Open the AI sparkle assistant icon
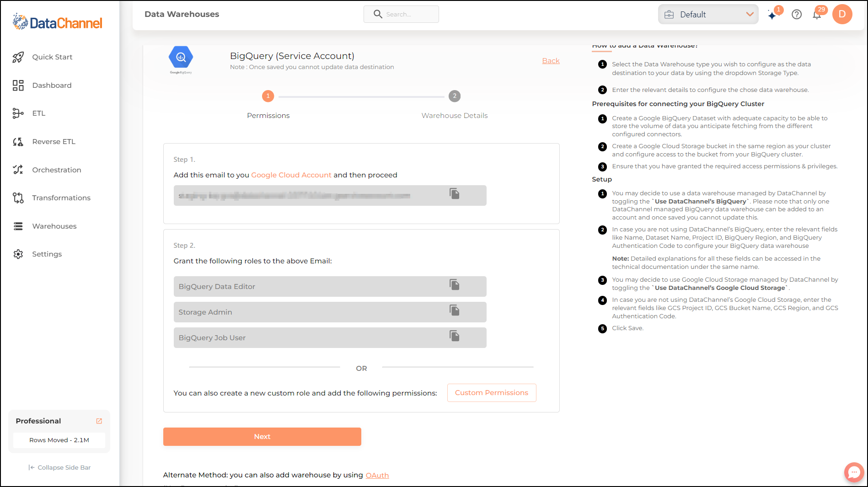 pyautogui.click(x=773, y=15)
